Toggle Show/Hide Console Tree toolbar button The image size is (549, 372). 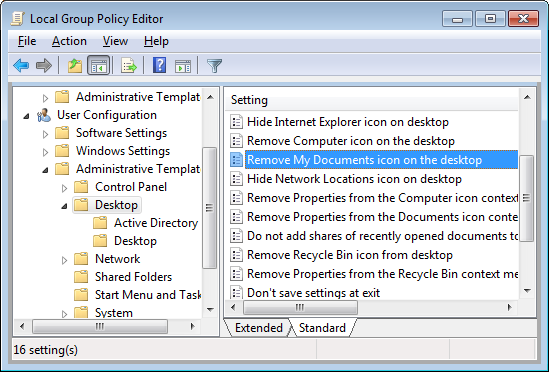[x=99, y=66]
